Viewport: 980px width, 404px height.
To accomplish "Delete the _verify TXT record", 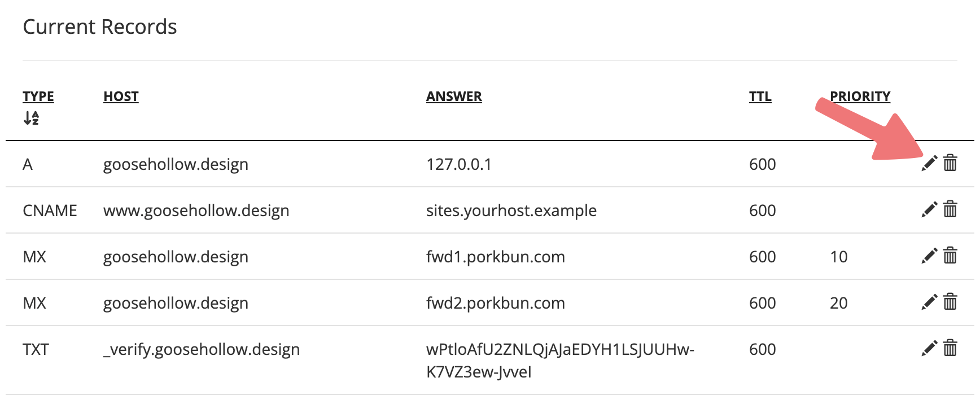I will tap(951, 348).
